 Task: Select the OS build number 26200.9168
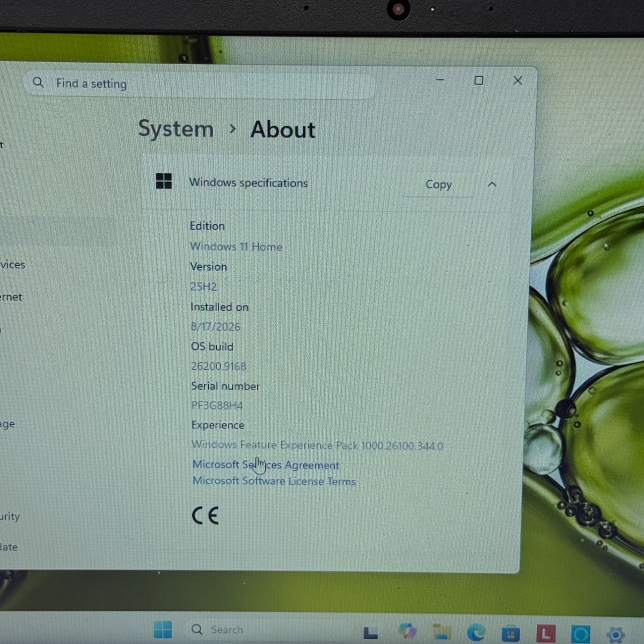click(x=218, y=367)
